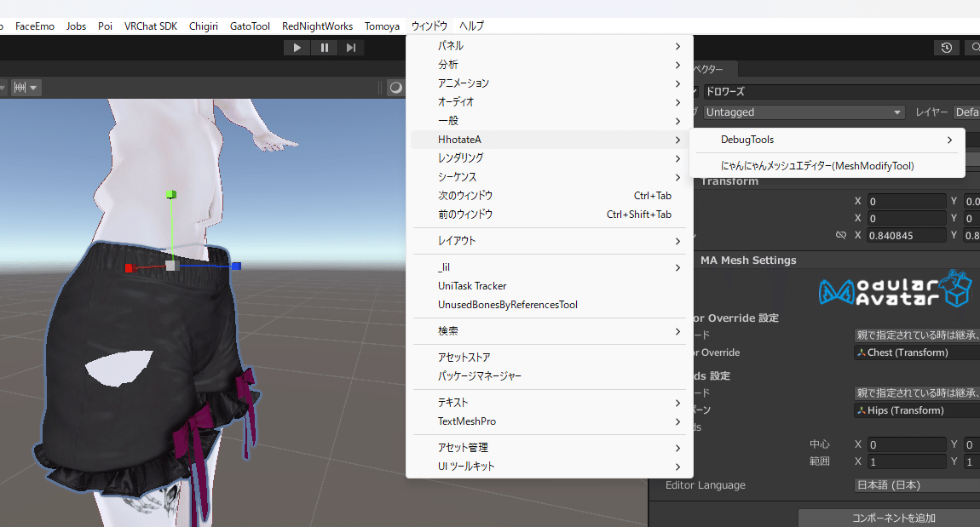Toggle the scale constraint link icon in Transform
This screenshot has width=980, height=527.
click(841, 235)
